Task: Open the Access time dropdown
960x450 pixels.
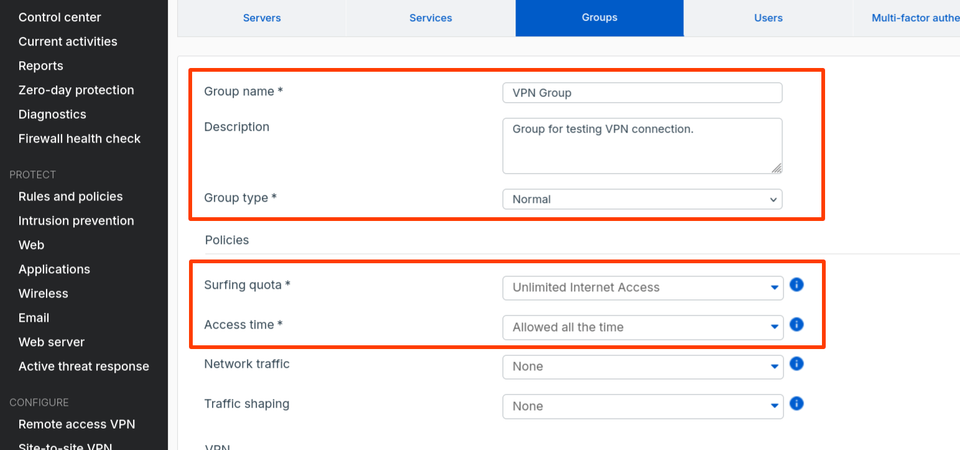Action: 643,328
